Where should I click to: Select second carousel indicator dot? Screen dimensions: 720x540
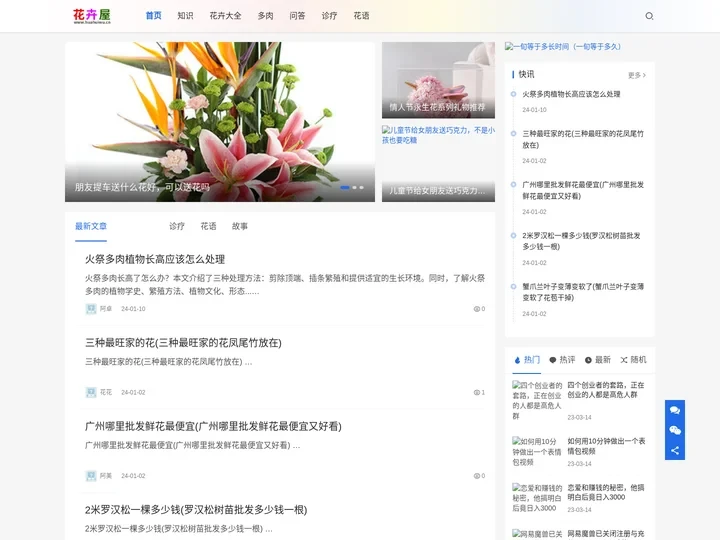click(x=354, y=187)
